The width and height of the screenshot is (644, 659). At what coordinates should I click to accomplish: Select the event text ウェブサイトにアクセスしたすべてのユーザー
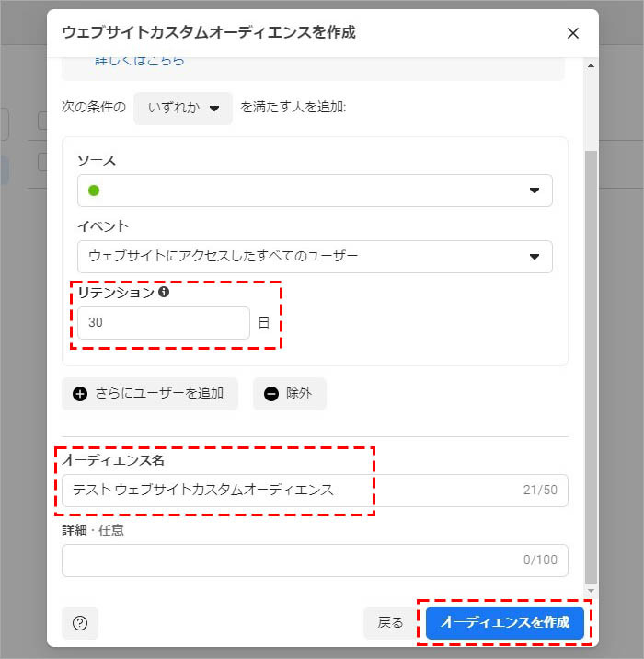click(223, 257)
